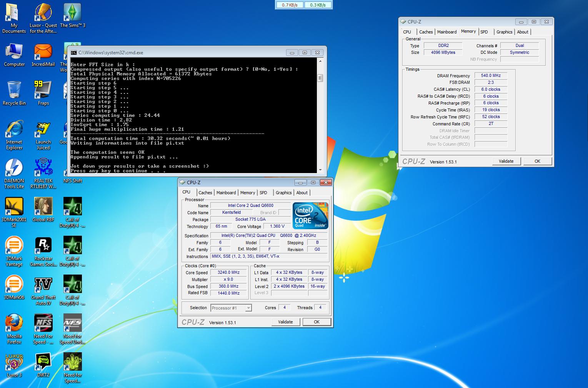Select CPU tab in top-right CPU-Z window
This screenshot has height=388, width=588.
tap(407, 32)
